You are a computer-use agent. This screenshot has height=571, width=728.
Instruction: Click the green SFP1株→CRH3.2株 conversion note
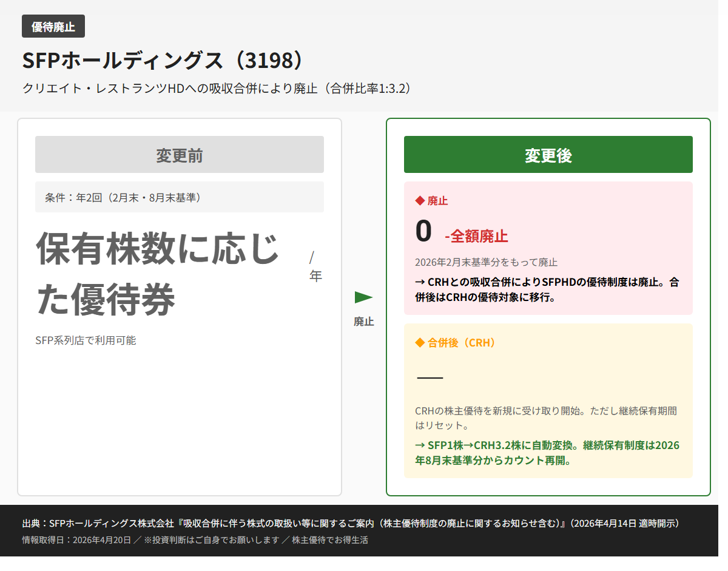point(547,453)
